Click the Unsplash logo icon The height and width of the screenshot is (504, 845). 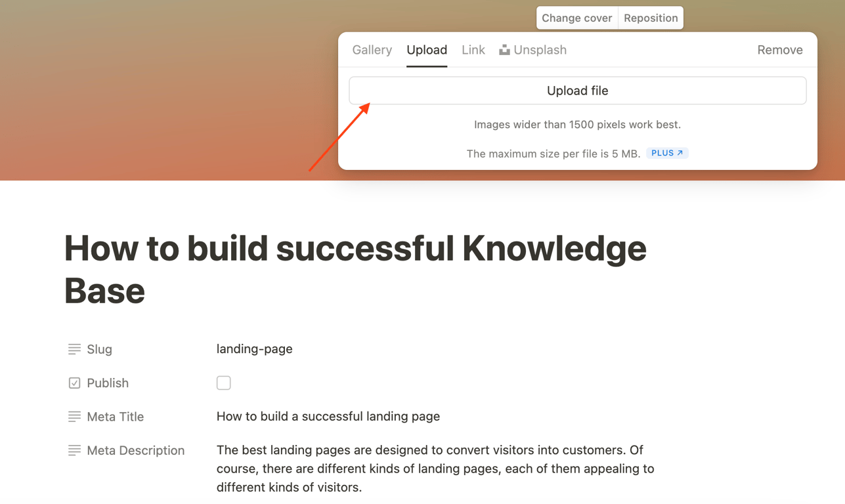point(504,50)
